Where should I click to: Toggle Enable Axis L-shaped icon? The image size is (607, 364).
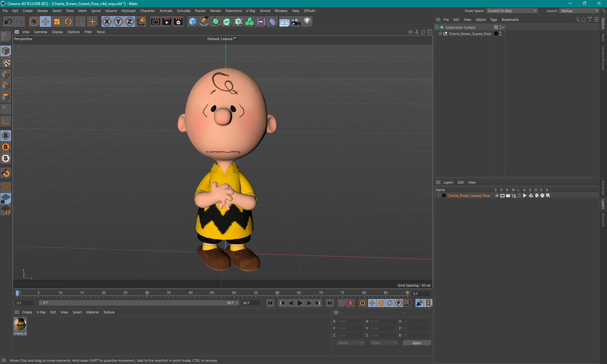point(6,121)
